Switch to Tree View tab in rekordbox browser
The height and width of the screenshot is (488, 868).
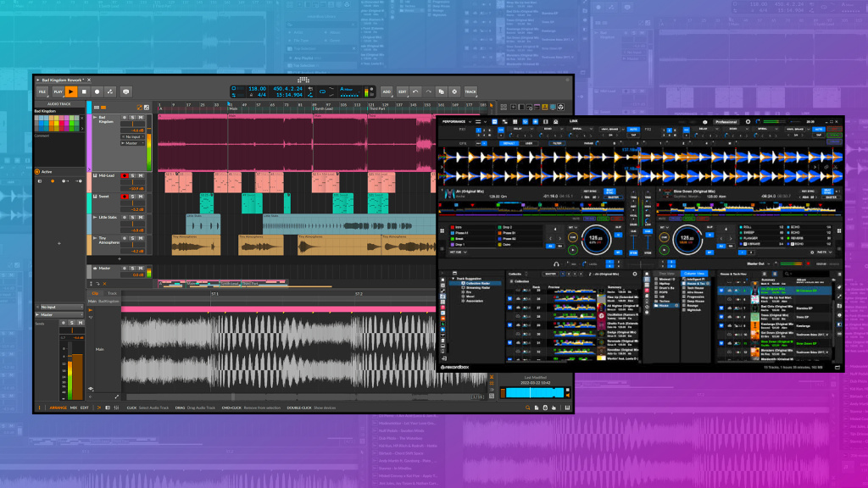pos(666,274)
